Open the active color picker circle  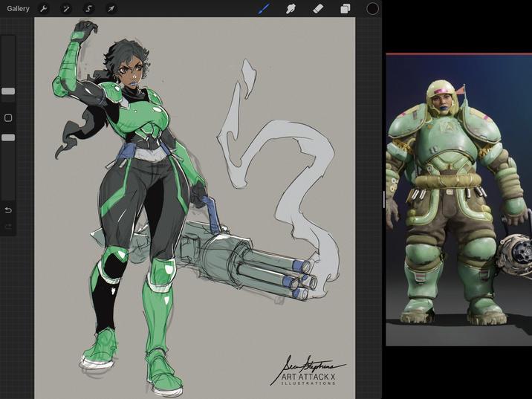(x=372, y=9)
